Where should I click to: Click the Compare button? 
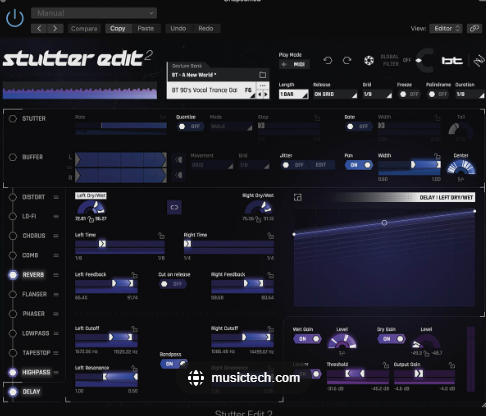pos(84,29)
